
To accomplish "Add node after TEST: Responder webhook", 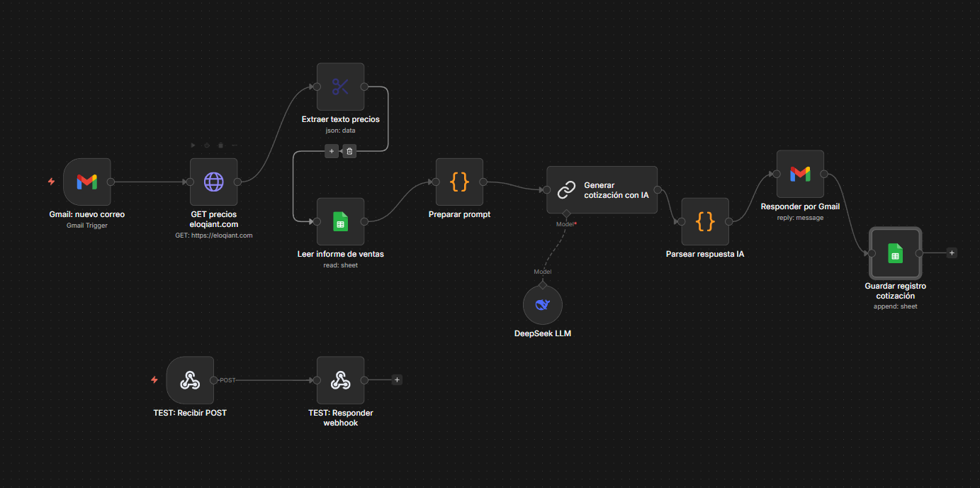I will (397, 379).
